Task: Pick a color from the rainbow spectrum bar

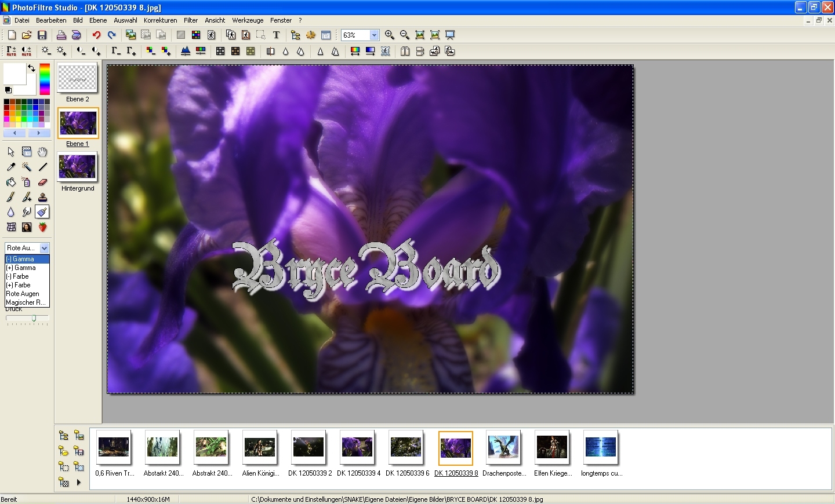Action: coord(45,79)
